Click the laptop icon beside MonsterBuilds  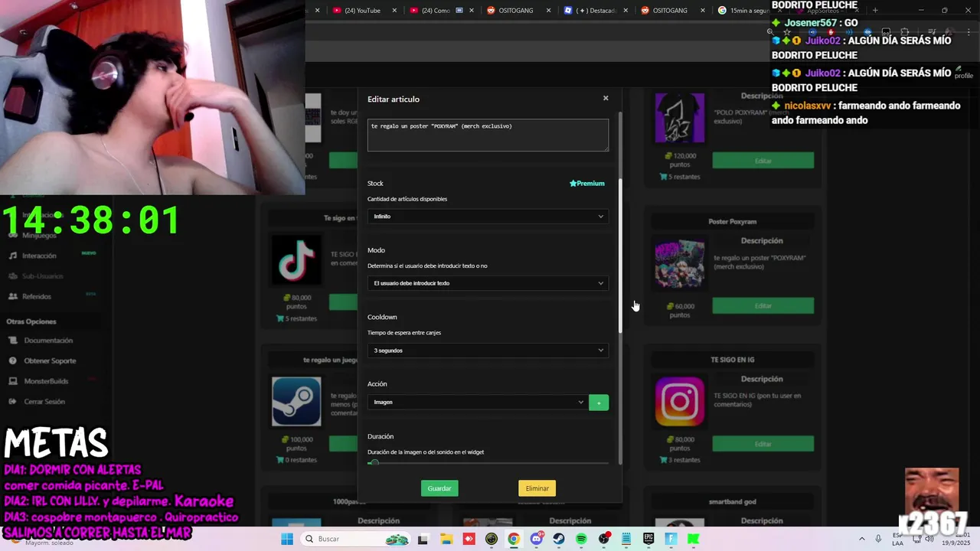13,381
